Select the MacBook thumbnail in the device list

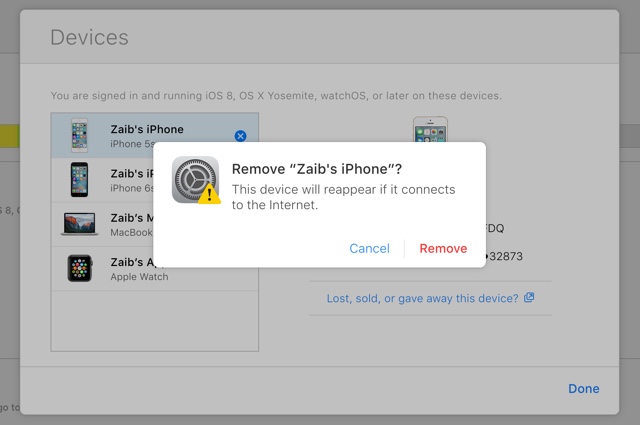80,224
